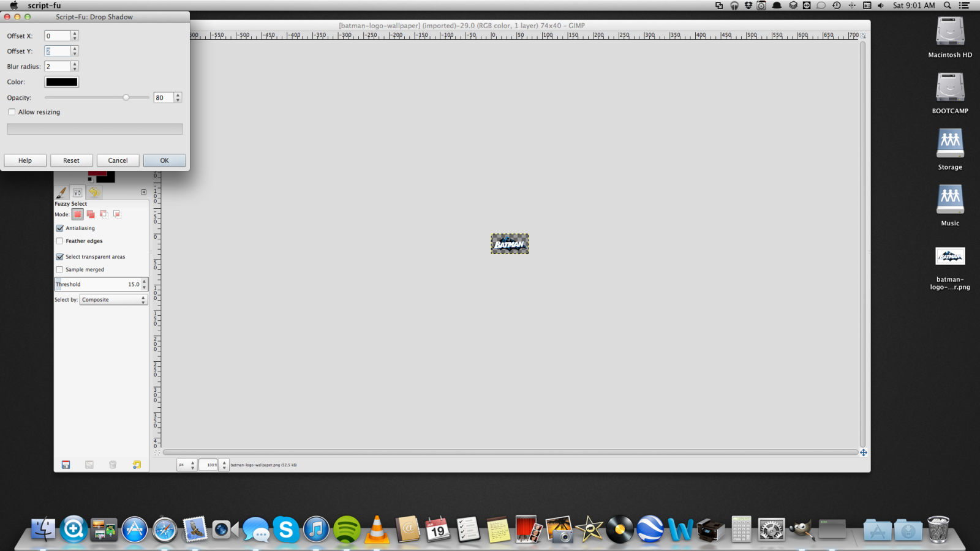Switch to the Undo History tab

[x=94, y=192]
